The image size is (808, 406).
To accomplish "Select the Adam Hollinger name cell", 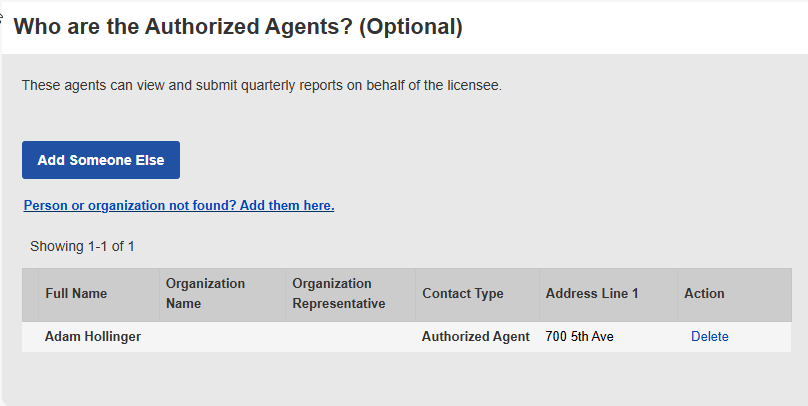I will click(93, 337).
